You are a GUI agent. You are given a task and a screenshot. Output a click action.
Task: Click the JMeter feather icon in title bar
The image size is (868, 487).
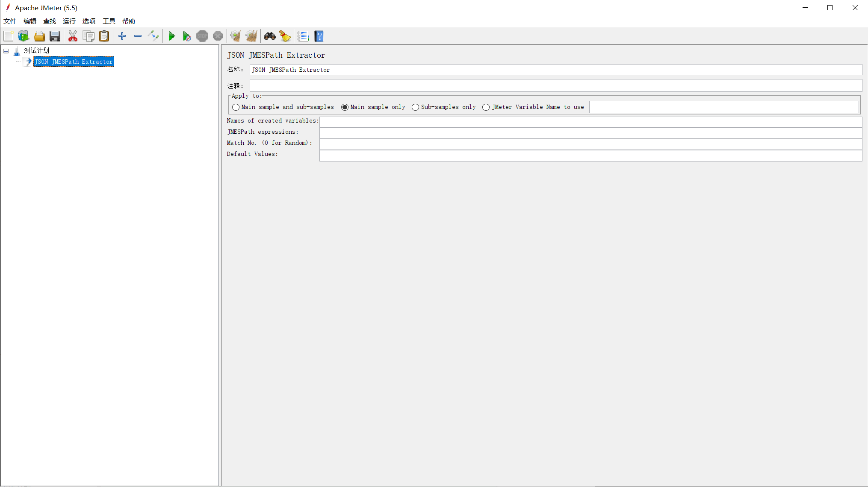(x=8, y=7)
